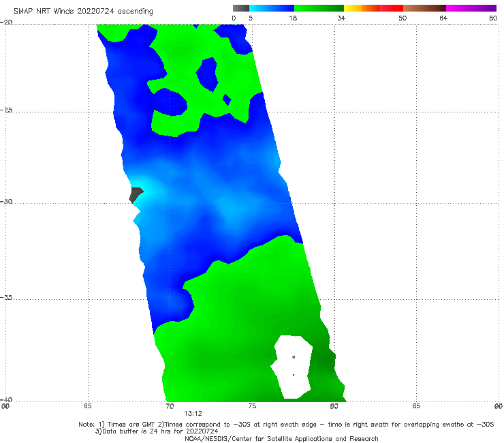This screenshot has height=443, width=504.
Task: Click the swath time label '13:12'
Action: click(x=193, y=414)
